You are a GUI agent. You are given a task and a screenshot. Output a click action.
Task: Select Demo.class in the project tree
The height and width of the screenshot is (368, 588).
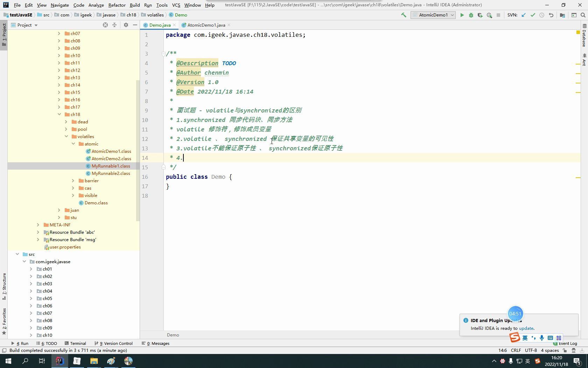point(96,203)
